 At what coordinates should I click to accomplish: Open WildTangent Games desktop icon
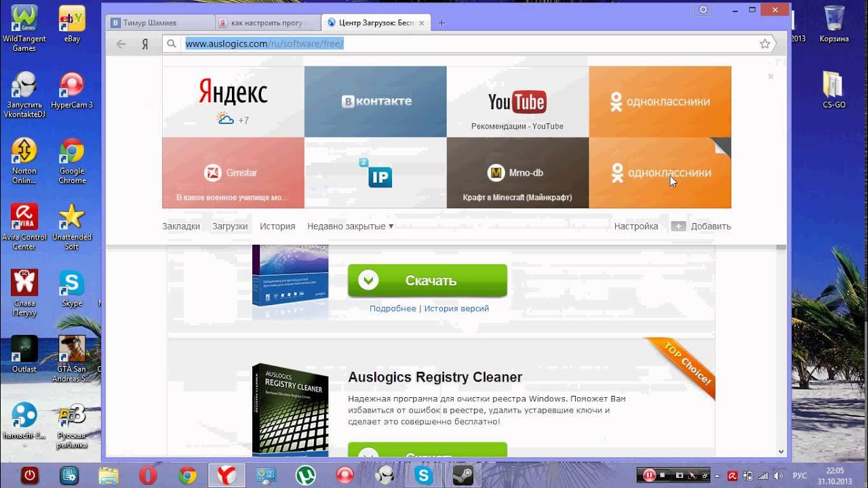tap(24, 28)
